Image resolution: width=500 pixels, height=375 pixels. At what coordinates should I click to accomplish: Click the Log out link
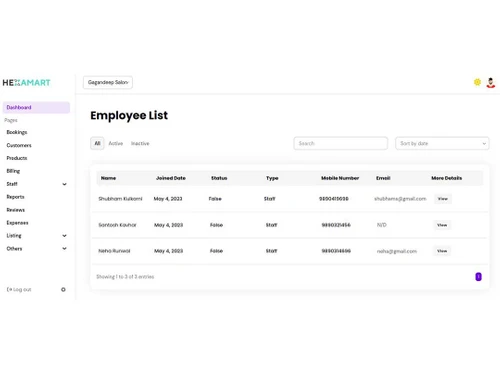(x=19, y=289)
